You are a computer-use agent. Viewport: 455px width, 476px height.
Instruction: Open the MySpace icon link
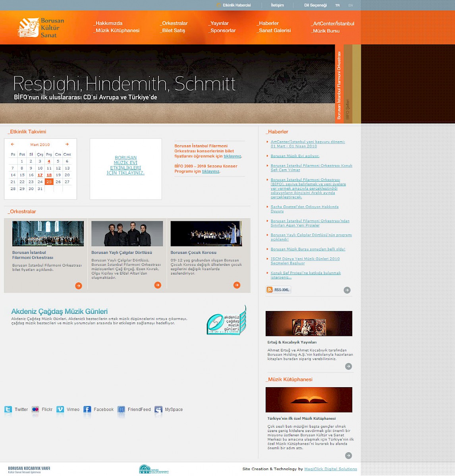(x=158, y=410)
